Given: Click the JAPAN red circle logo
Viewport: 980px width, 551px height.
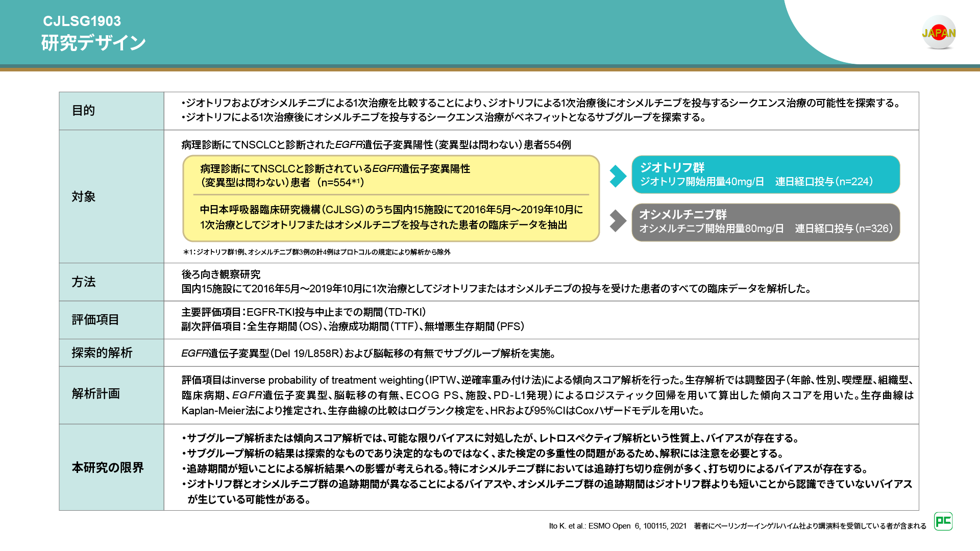Looking at the screenshot, I should (938, 33).
